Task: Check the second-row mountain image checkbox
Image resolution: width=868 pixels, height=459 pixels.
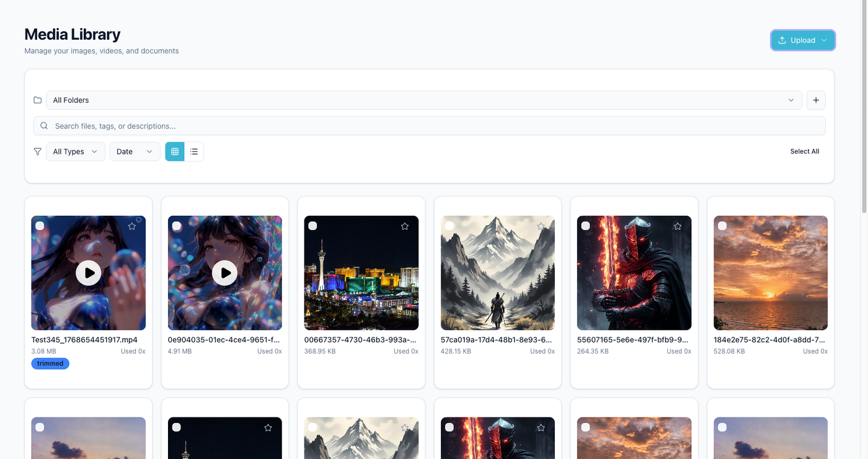Action: point(312,427)
